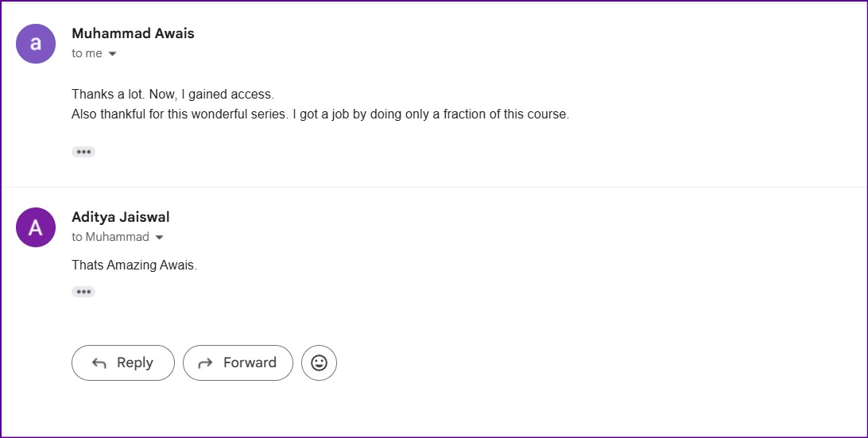This screenshot has height=438, width=868.
Task: Click the forward arrow icon
Action: [205, 363]
